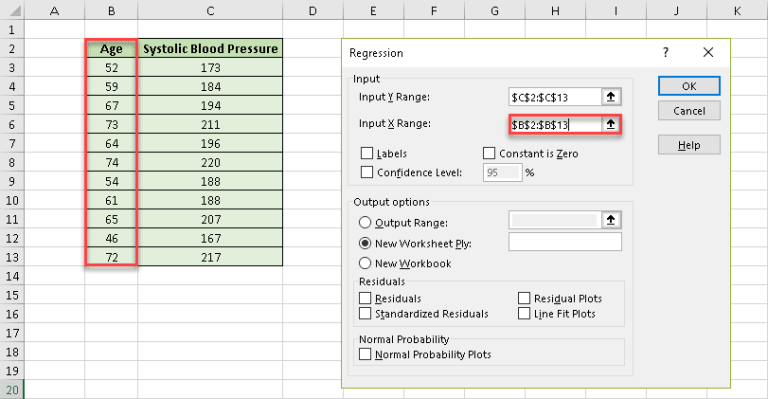Click the question mark help icon
768x399 pixels.
click(x=665, y=52)
